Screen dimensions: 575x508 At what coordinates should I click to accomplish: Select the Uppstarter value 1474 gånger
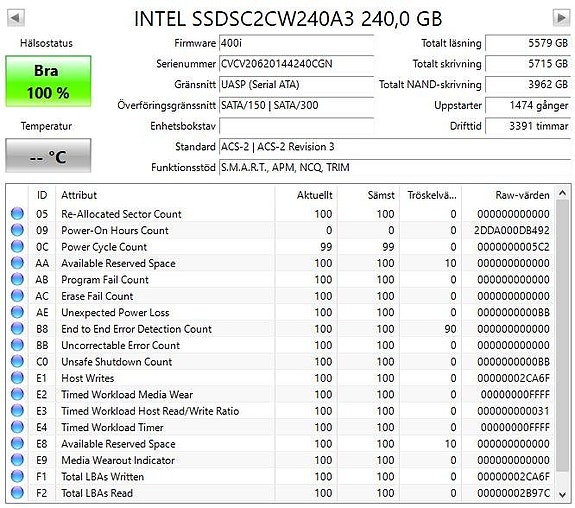pos(528,105)
